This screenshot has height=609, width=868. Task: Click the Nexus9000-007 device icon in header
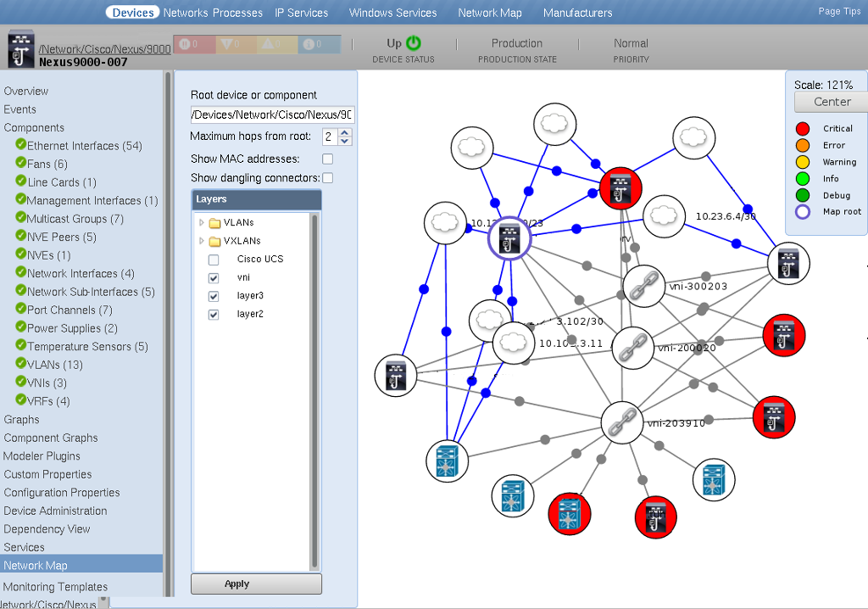coord(21,49)
